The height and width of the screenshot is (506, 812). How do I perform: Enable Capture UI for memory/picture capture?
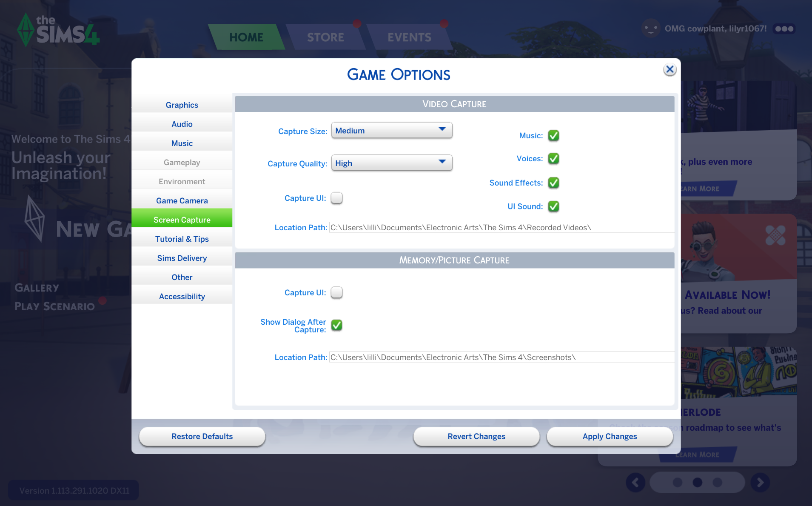pos(336,292)
